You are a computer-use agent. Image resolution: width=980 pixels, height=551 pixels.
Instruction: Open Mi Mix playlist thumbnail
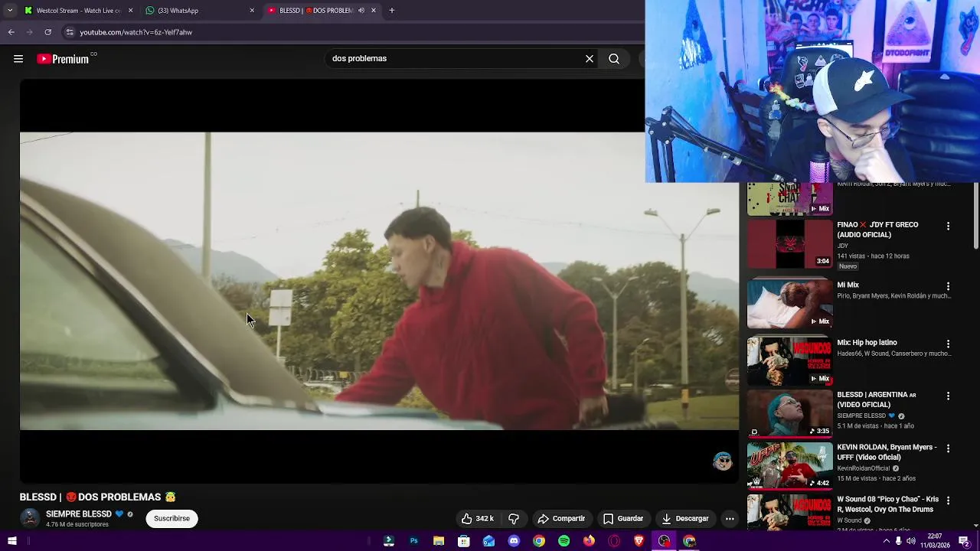(x=789, y=304)
